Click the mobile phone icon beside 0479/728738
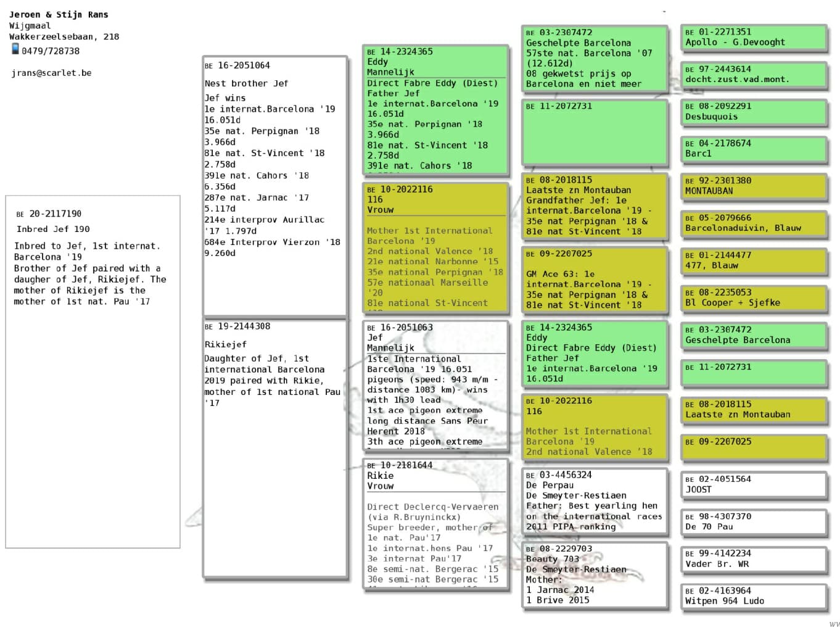This screenshot has height=630, width=840. click(x=15, y=49)
